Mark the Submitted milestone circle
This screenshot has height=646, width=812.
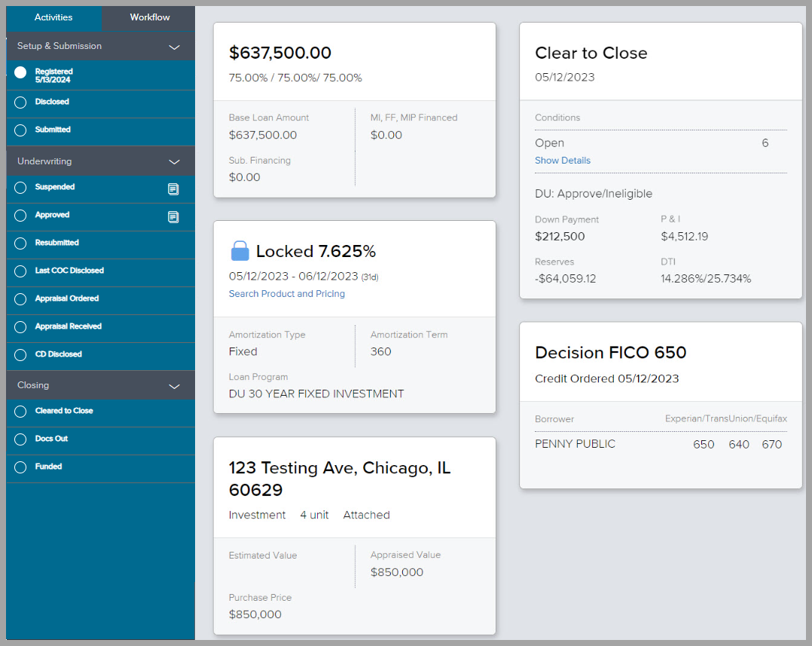point(22,130)
